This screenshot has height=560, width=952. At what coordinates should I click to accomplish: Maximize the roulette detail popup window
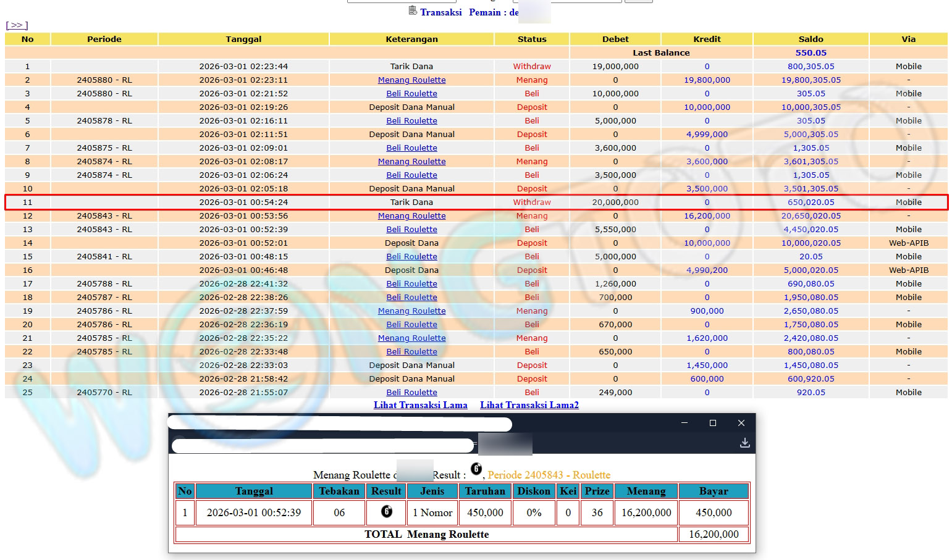pos(712,423)
